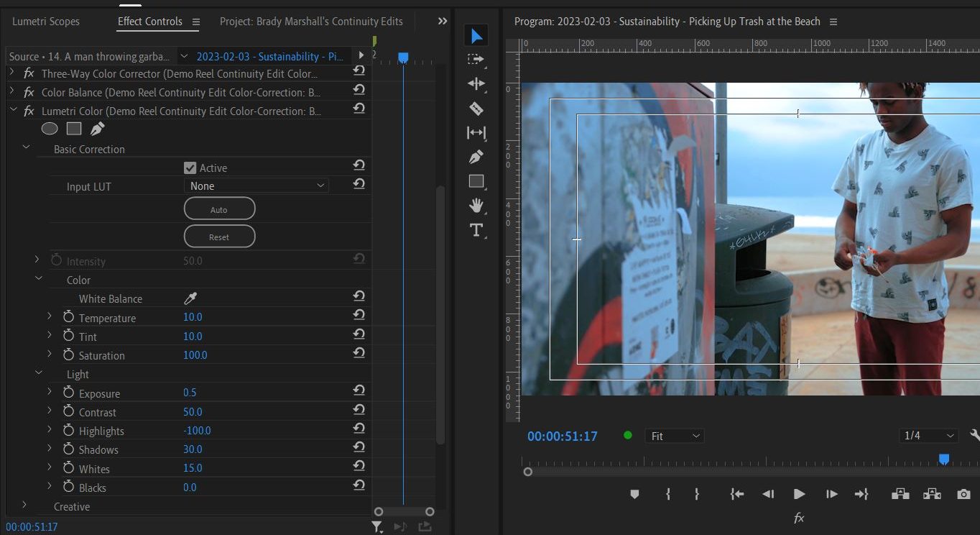Open the Effect Controls panel menu
The width and height of the screenshot is (980, 535).
(196, 22)
